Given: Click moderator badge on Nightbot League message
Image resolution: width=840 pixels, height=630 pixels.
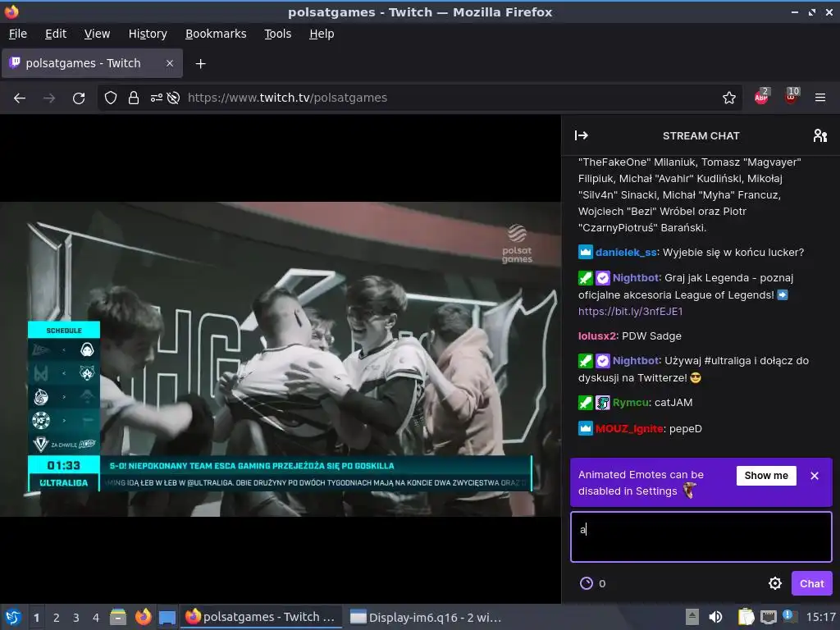Looking at the screenshot, I should tap(586, 278).
